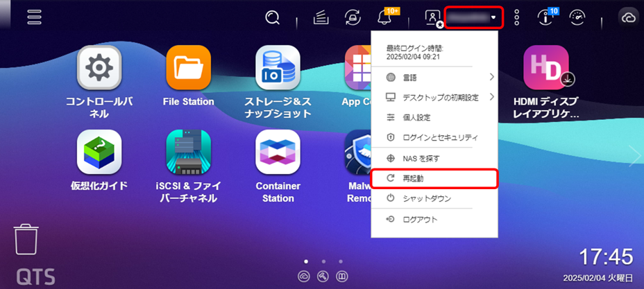Image resolution: width=644 pixels, height=289 pixels.
Task: Launch Container Station app
Action: [x=278, y=152]
